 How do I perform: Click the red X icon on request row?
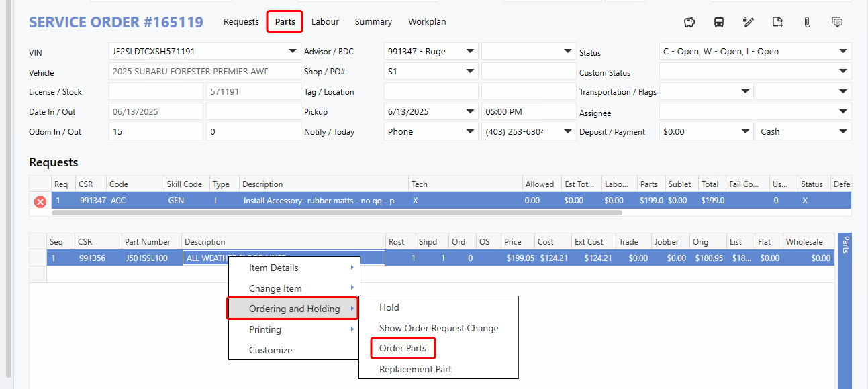tap(40, 201)
